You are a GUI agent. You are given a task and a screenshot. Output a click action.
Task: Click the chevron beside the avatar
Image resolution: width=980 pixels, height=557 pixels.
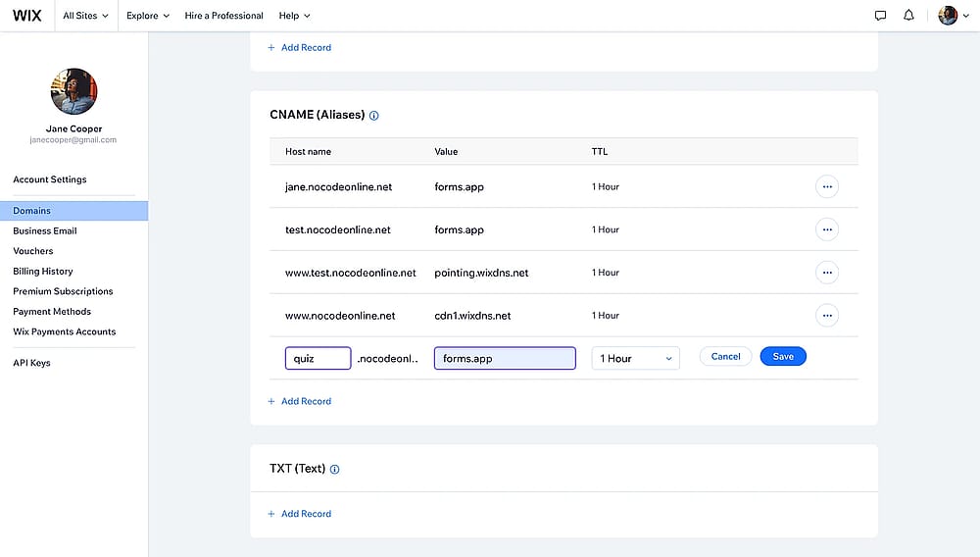(965, 16)
